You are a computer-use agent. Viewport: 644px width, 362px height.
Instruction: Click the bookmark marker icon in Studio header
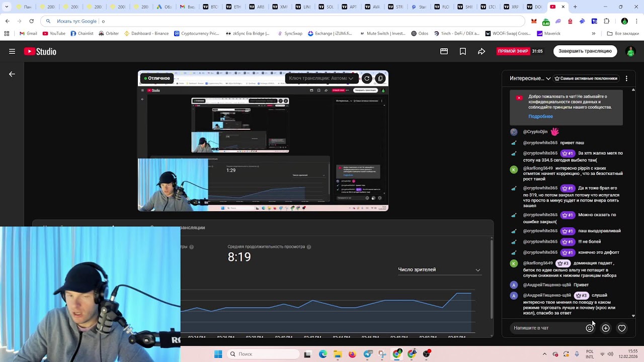pyautogui.click(x=463, y=51)
